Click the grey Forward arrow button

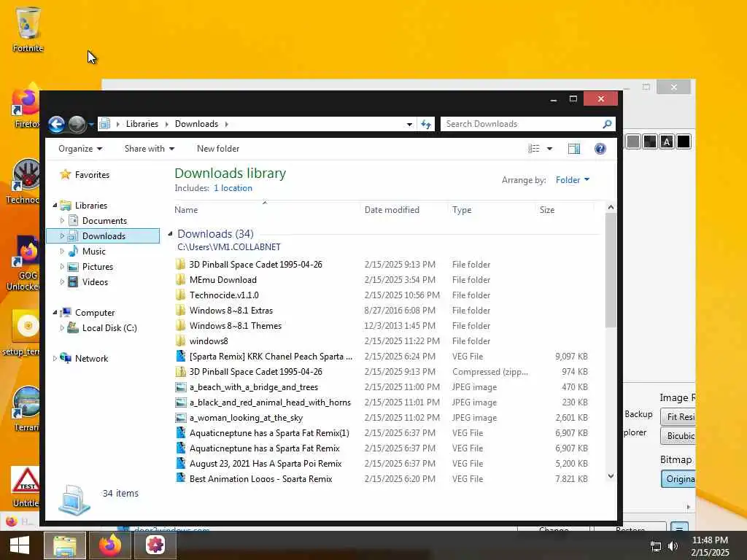[77, 124]
